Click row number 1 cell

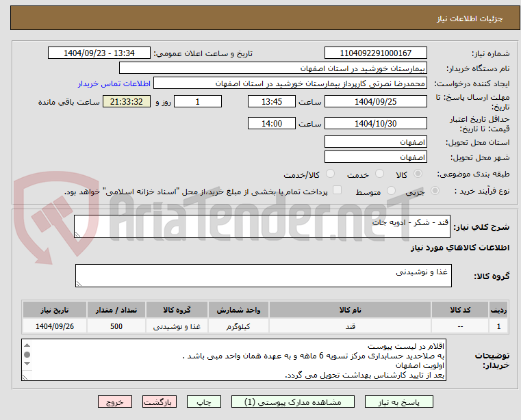coord(498,326)
